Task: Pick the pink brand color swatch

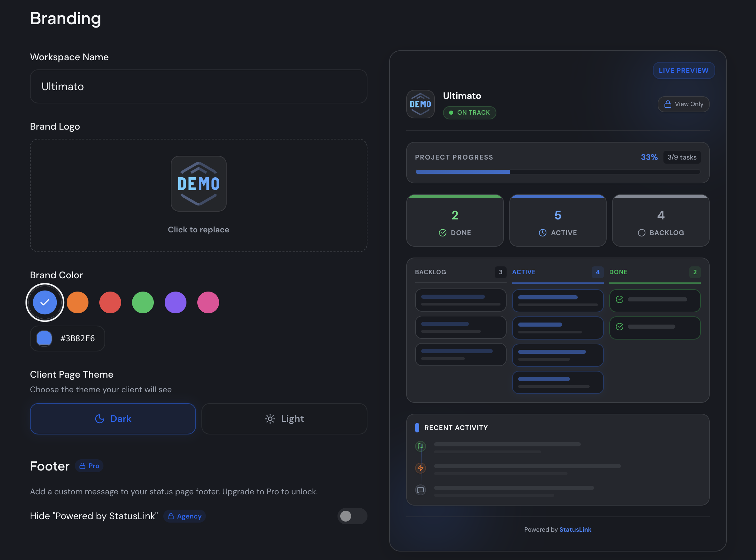Action: tap(208, 302)
